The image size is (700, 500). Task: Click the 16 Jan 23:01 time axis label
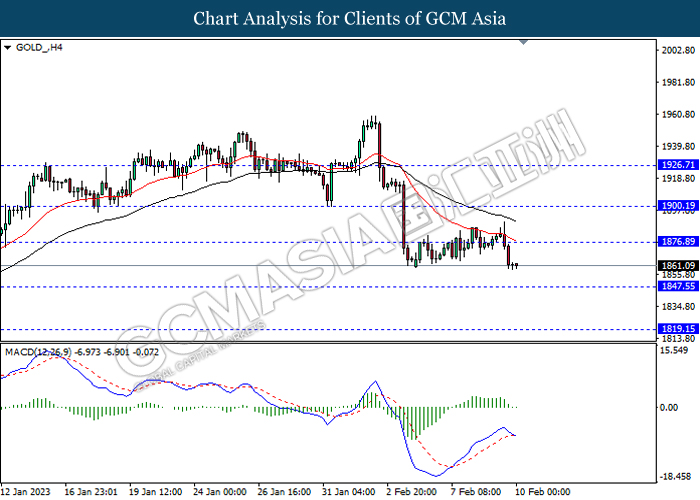(91, 492)
